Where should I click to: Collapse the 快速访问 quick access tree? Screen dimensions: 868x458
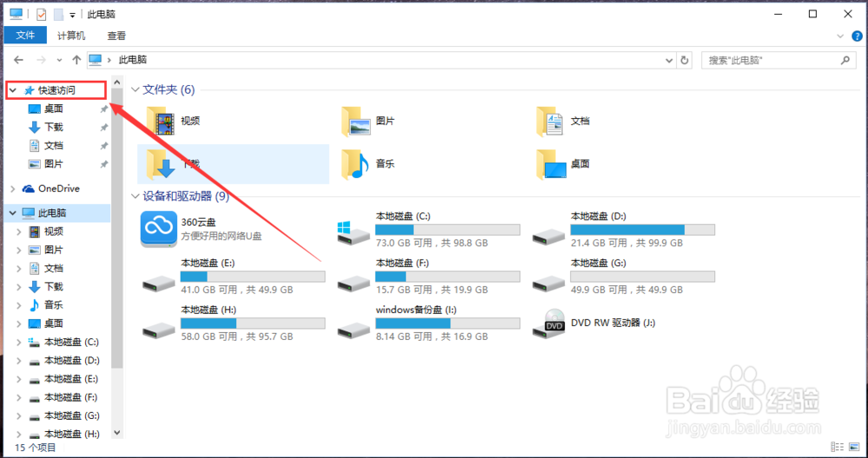click(x=12, y=90)
